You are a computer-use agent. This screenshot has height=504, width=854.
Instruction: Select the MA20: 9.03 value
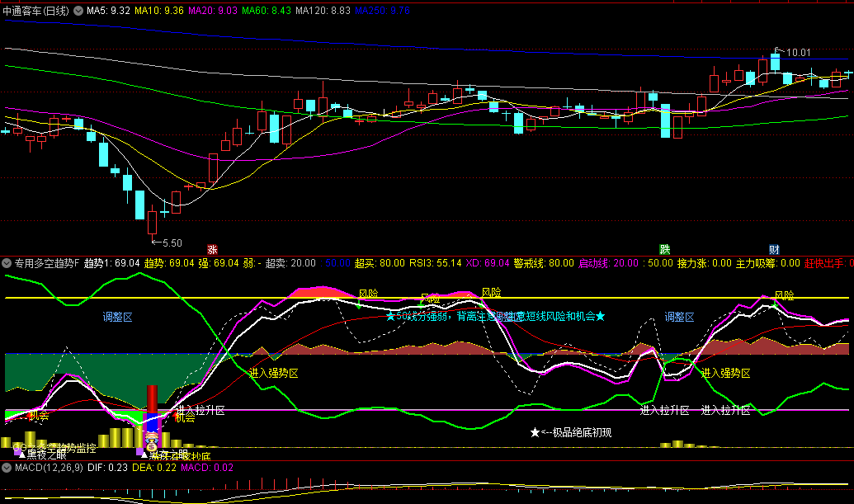[212, 11]
